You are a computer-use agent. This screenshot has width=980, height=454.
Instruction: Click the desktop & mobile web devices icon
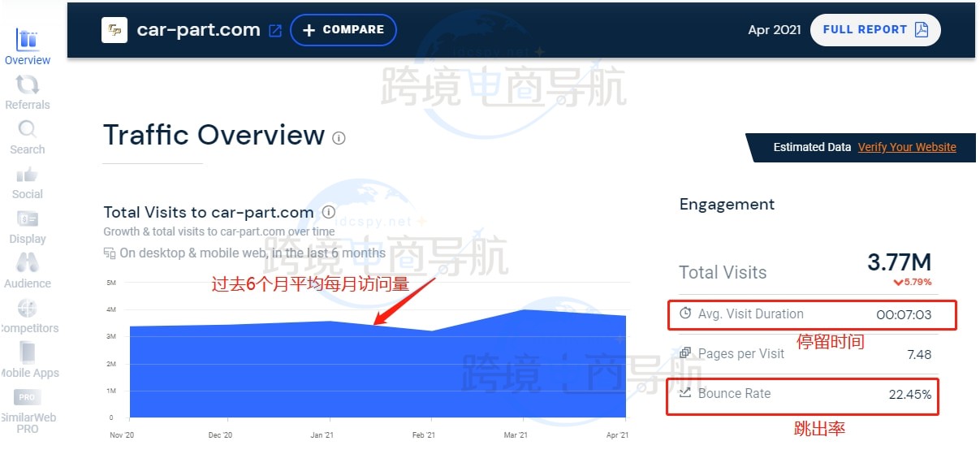click(x=110, y=253)
